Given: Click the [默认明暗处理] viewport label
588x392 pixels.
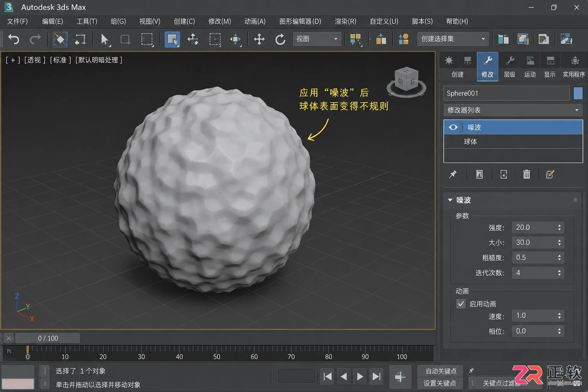Looking at the screenshot, I should [98, 60].
